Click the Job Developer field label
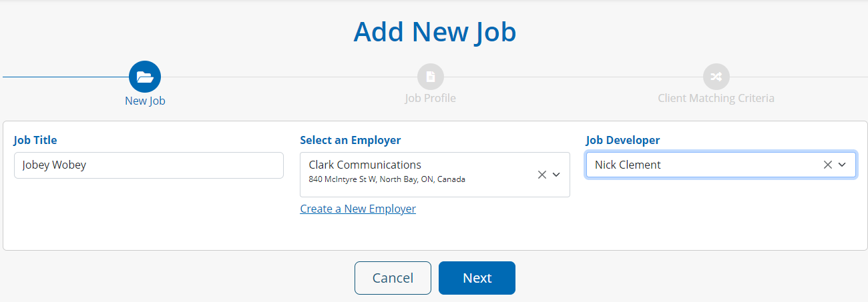 (623, 140)
